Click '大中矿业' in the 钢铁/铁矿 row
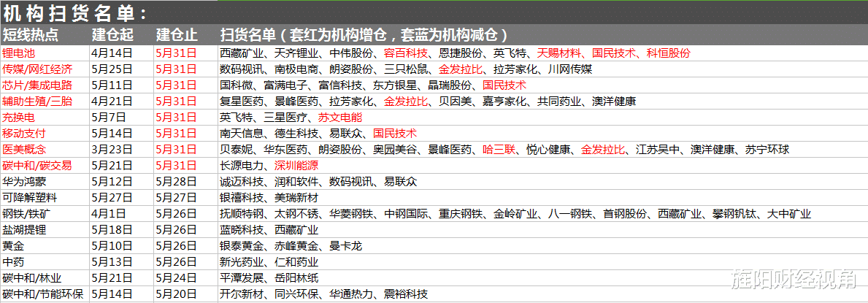The image size is (868, 303). click(789, 215)
